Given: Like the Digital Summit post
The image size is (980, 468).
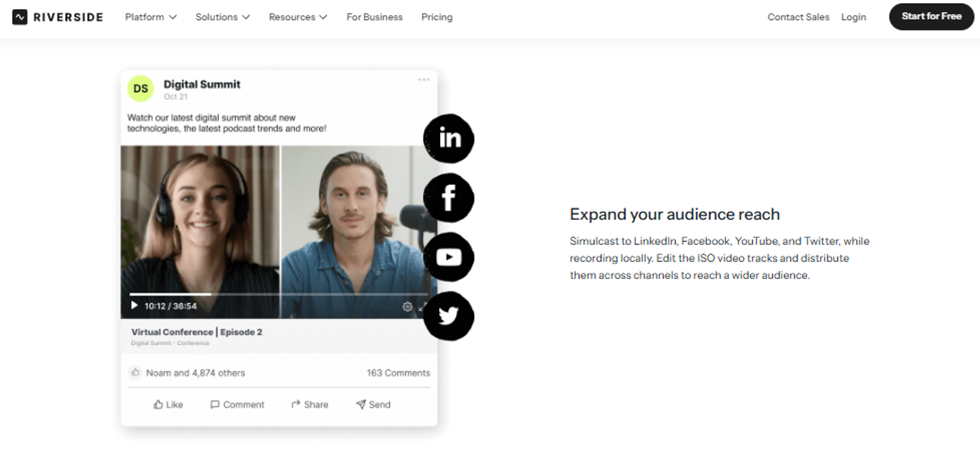Looking at the screenshot, I should [168, 404].
